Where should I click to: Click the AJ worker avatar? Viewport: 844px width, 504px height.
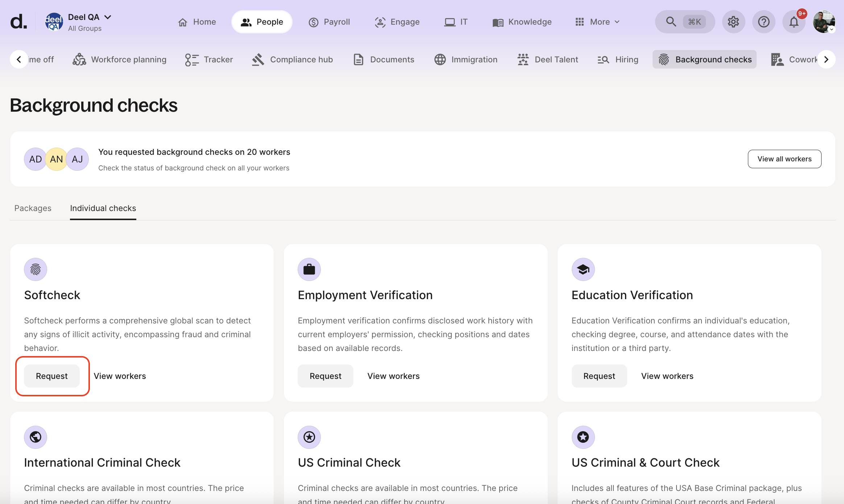click(x=77, y=159)
